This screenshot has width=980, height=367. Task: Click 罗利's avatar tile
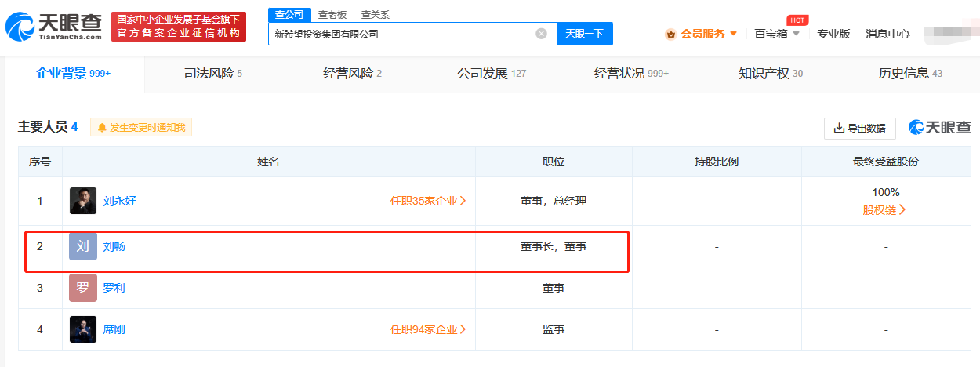click(x=83, y=288)
